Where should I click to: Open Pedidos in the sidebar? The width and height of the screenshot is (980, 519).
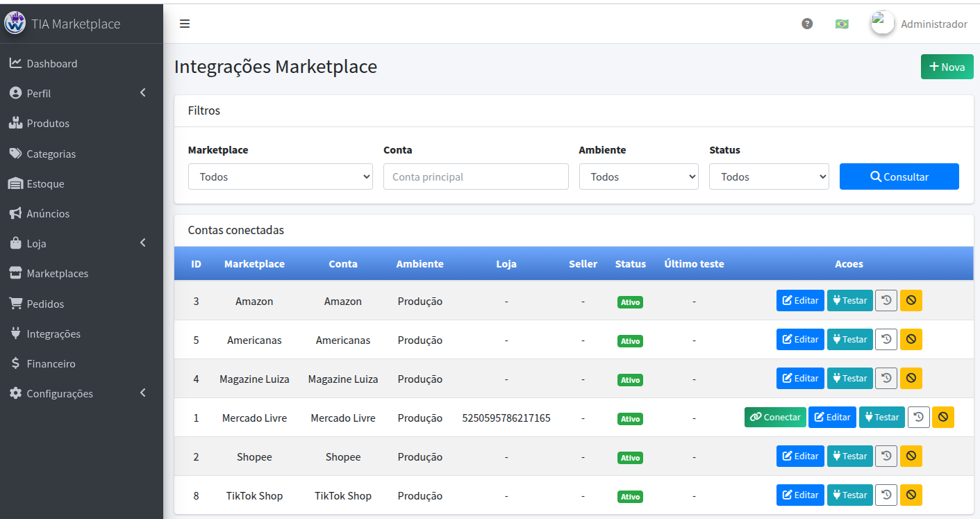click(81, 304)
